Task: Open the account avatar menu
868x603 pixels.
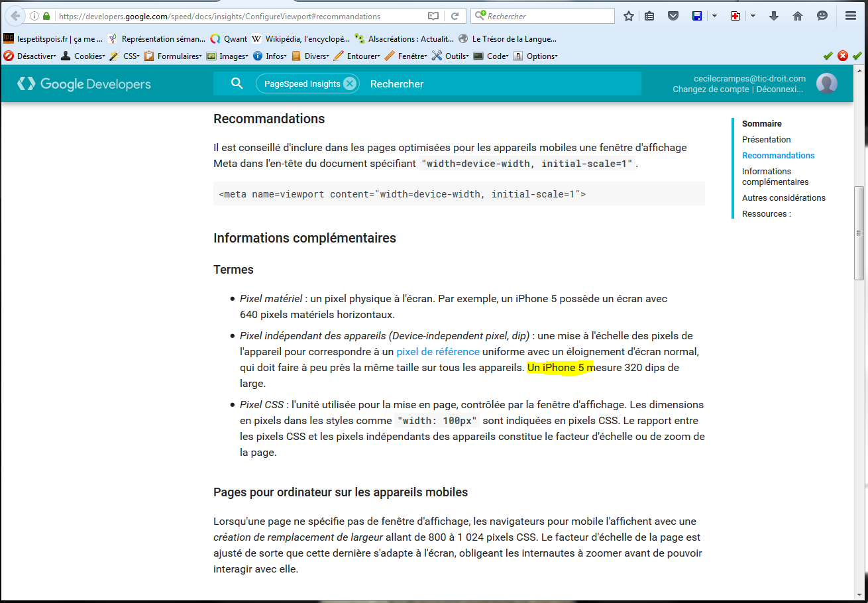Action: (x=827, y=83)
